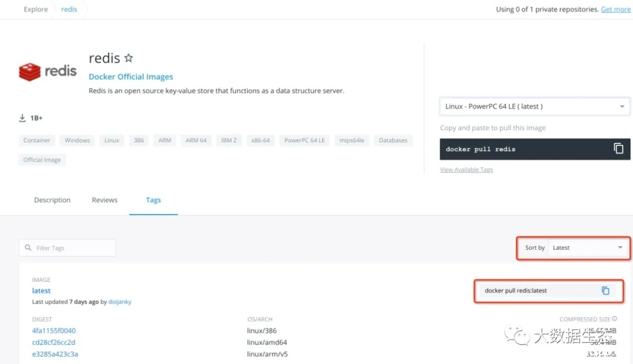Toggle the ARM 64 architecture filter
This screenshot has height=364, width=633.
(x=196, y=140)
